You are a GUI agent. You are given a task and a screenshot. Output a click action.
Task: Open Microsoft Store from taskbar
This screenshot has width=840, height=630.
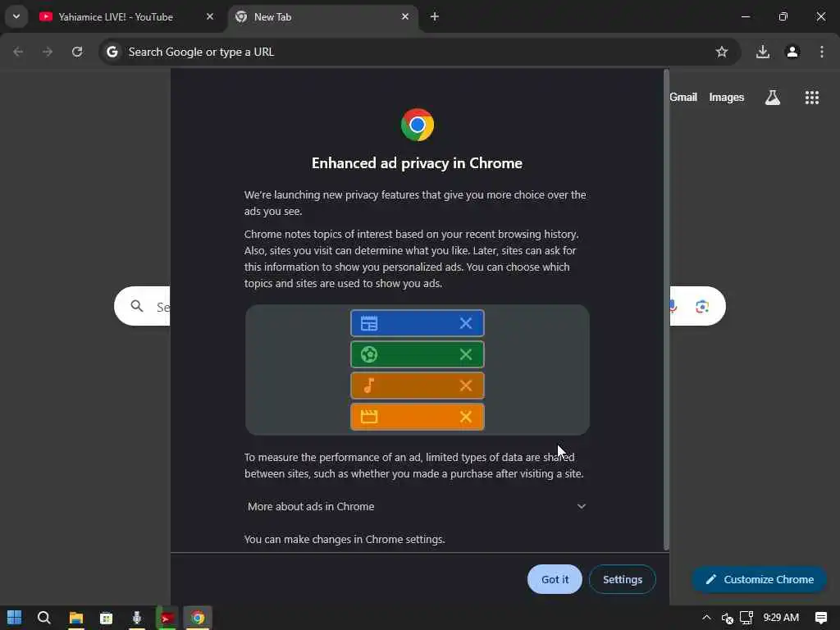point(106,618)
